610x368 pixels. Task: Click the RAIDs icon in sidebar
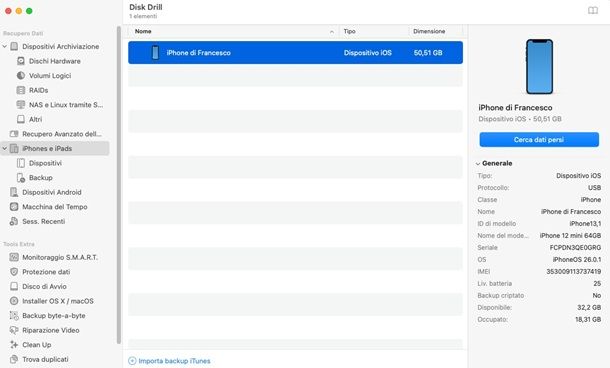tap(21, 90)
